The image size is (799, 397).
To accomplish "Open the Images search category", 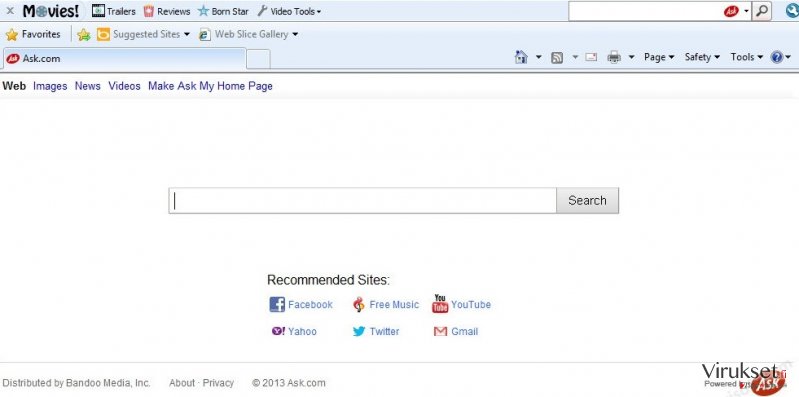I will (x=50, y=86).
